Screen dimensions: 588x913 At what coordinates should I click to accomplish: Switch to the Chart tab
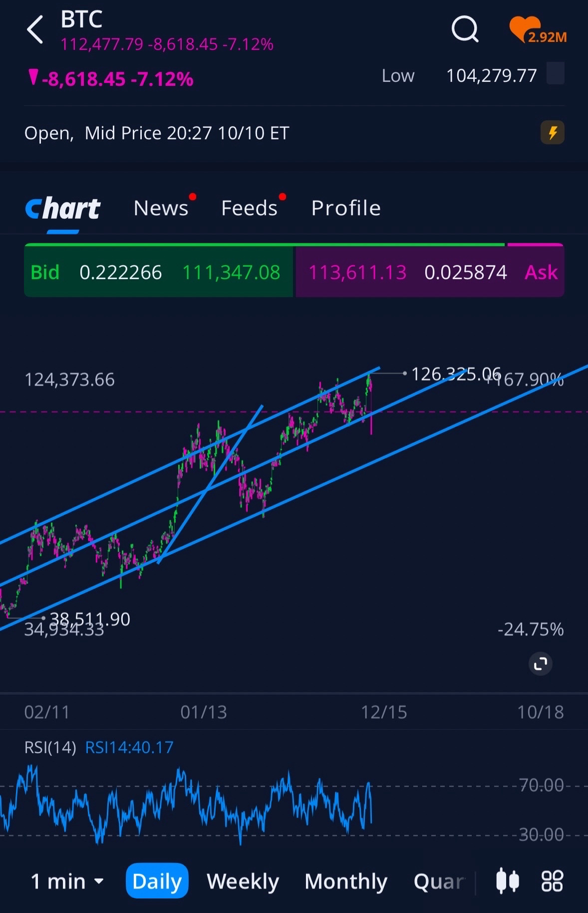coord(63,208)
